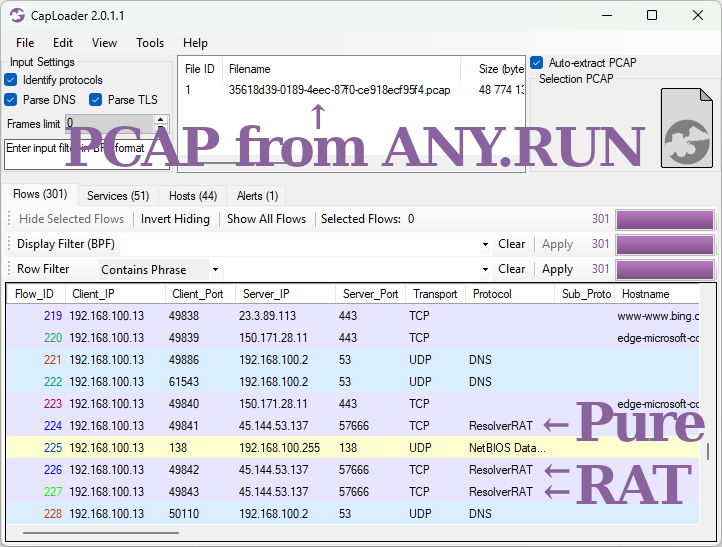Toggle Identify protocols checkbox
The image size is (722, 547).
click(x=11, y=80)
